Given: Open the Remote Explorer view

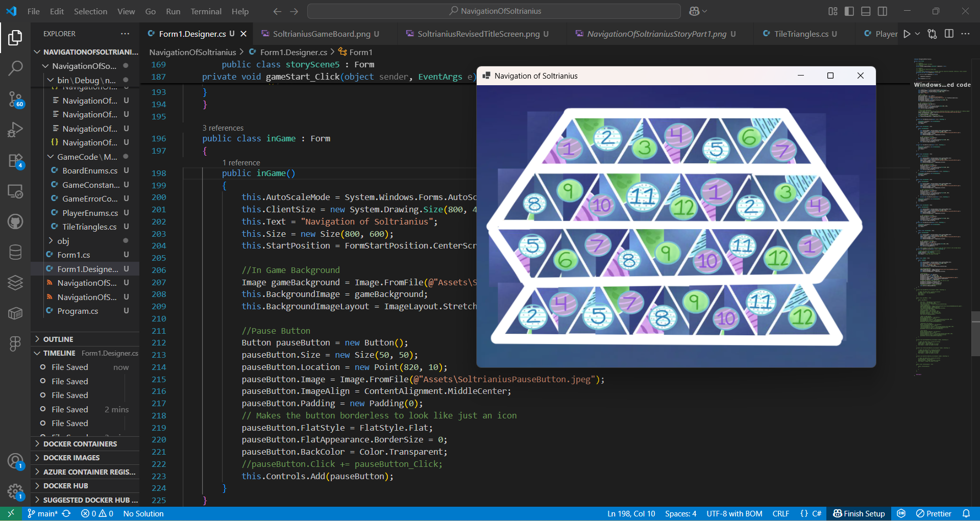Looking at the screenshot, I should [x=15, y=191].
